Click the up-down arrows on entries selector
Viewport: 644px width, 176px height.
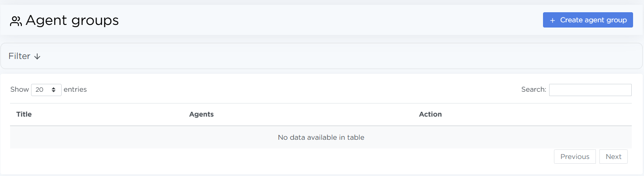point(54,90)
